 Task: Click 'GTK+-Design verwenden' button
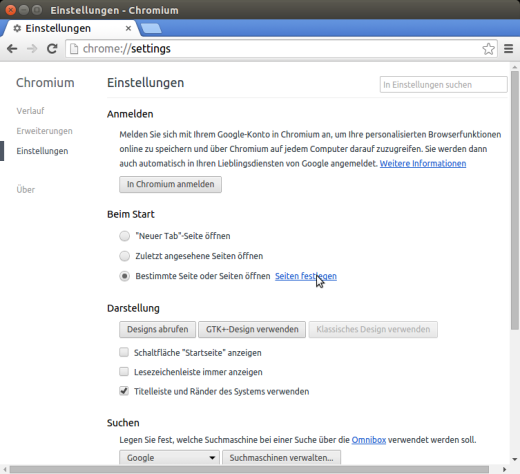[x=252, y=329]
